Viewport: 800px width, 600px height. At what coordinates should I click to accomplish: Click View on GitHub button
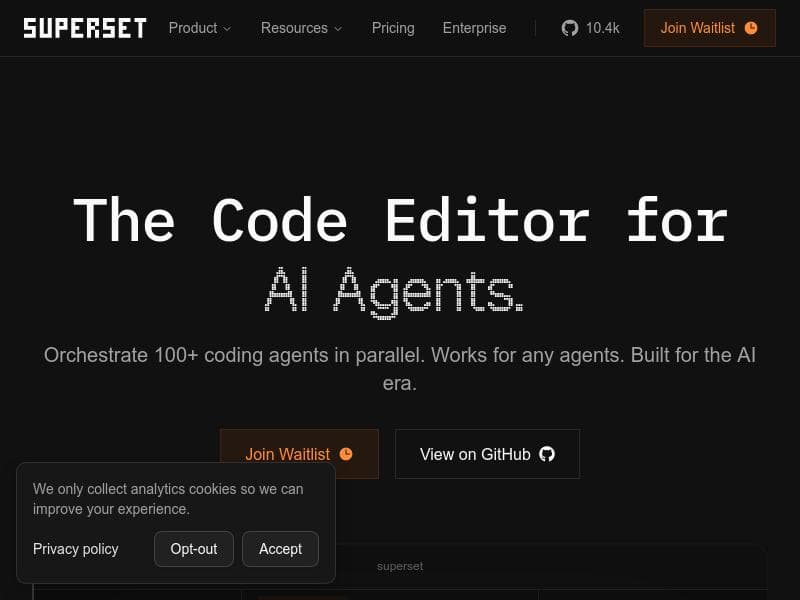click(x=487, y=454)
